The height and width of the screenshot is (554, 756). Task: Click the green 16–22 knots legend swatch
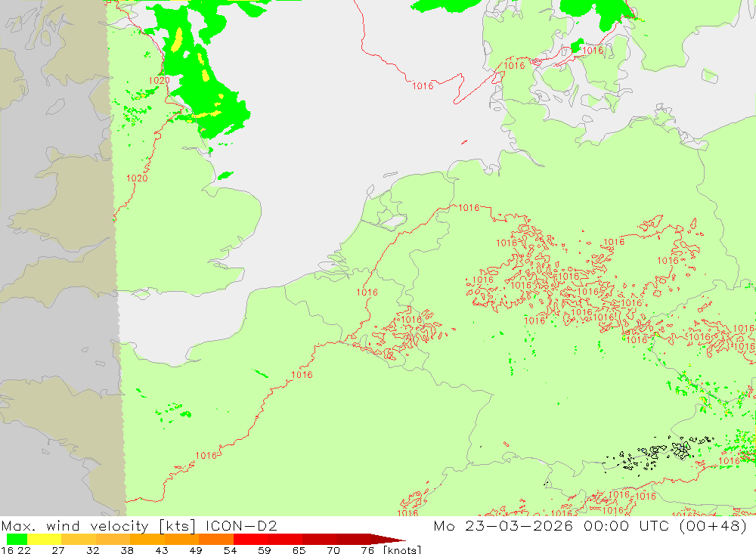17,539
